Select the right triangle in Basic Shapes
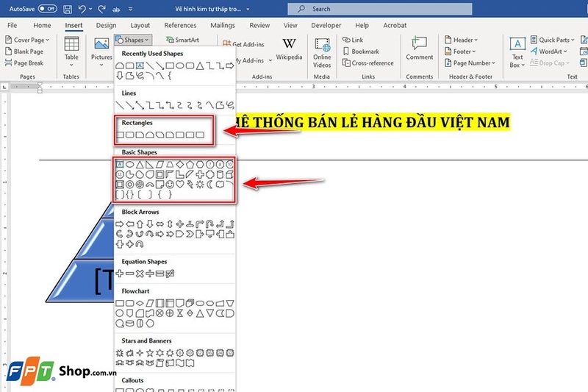 150,164
